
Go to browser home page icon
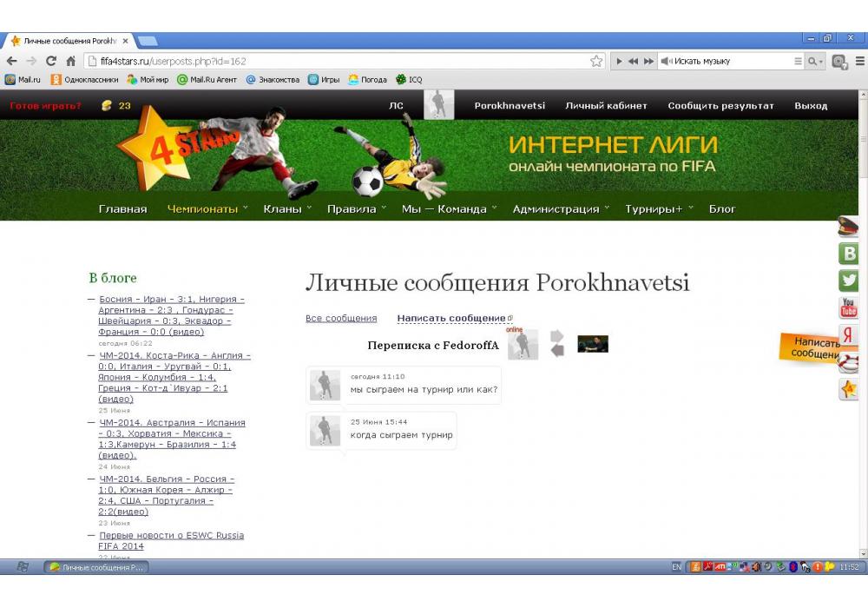click(x=70, y=62)
